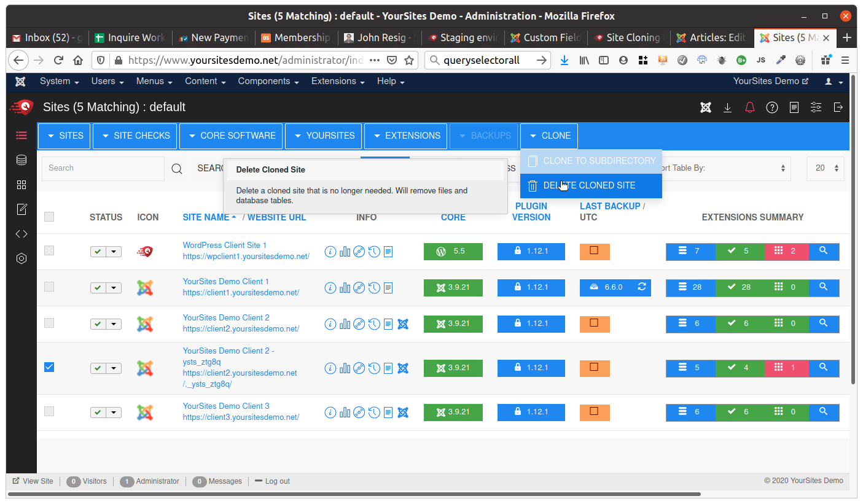Open https://client1.yoursitesdemo.net/ URL link
This screenshot has height=504, width=863.
[241, 293]
